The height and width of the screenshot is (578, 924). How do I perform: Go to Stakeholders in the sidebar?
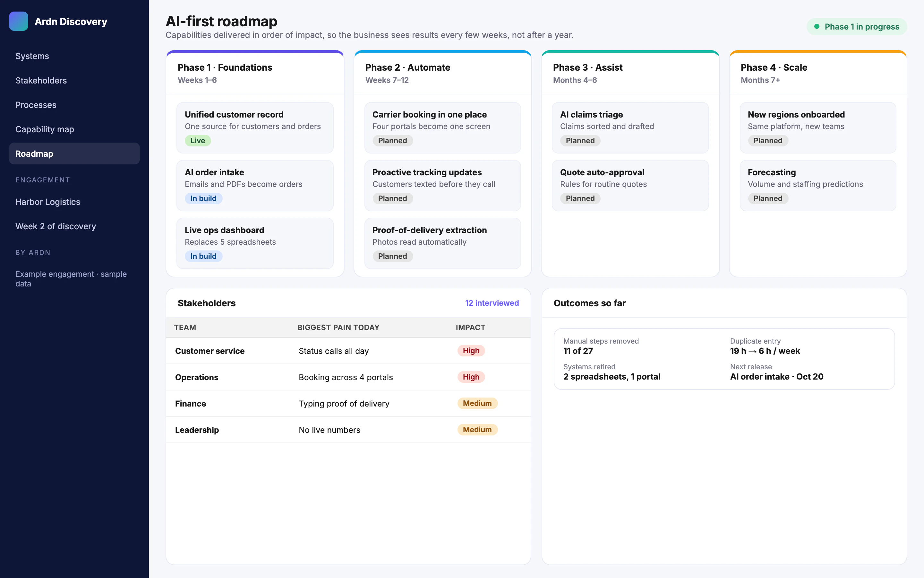point(74,81)
